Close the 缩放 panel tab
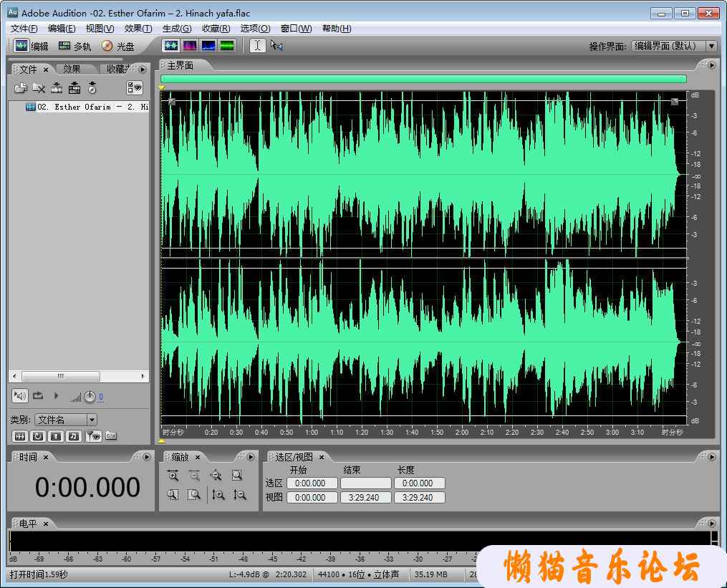The width and height of the screenshot is (727, 588). 198,457
